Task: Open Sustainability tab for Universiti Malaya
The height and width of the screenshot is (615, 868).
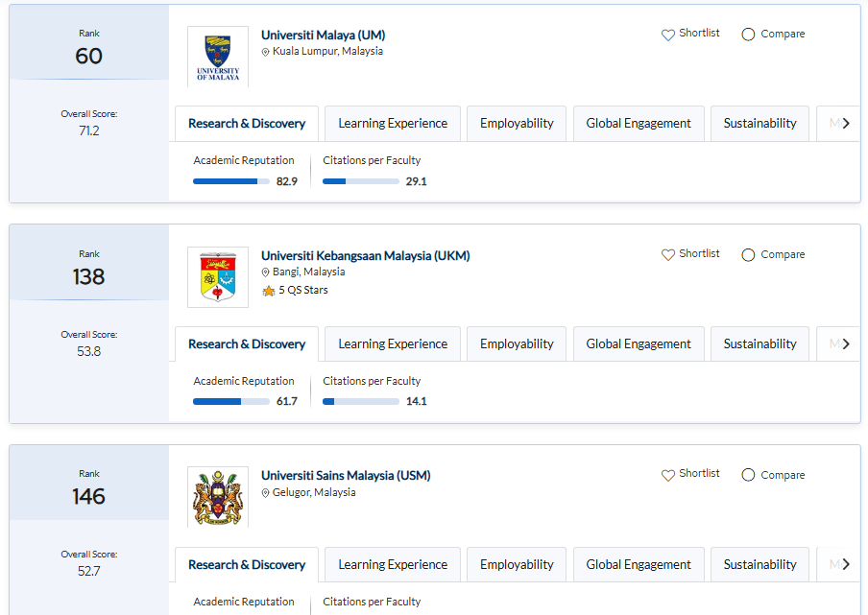Action: coord(760,124)
